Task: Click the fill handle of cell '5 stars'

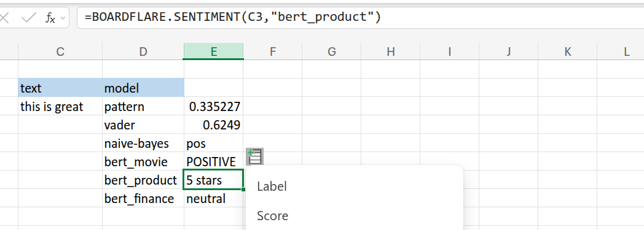Action: tap(243, 189)
